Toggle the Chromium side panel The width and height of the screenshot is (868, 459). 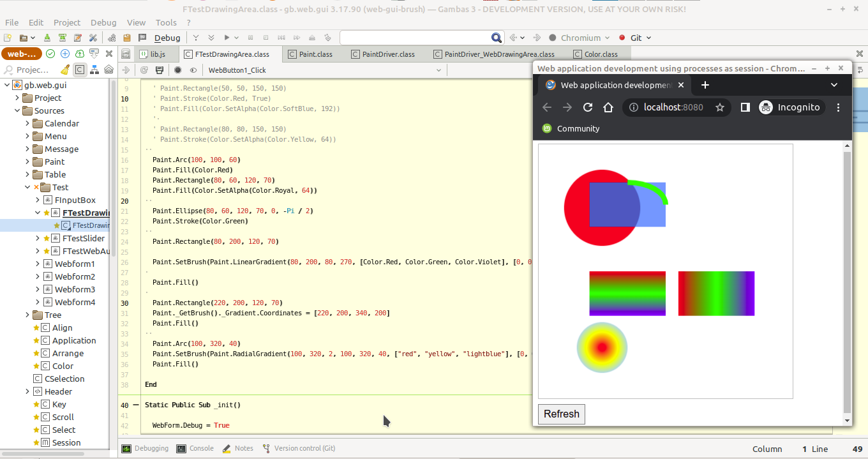[x=745, y=107]
